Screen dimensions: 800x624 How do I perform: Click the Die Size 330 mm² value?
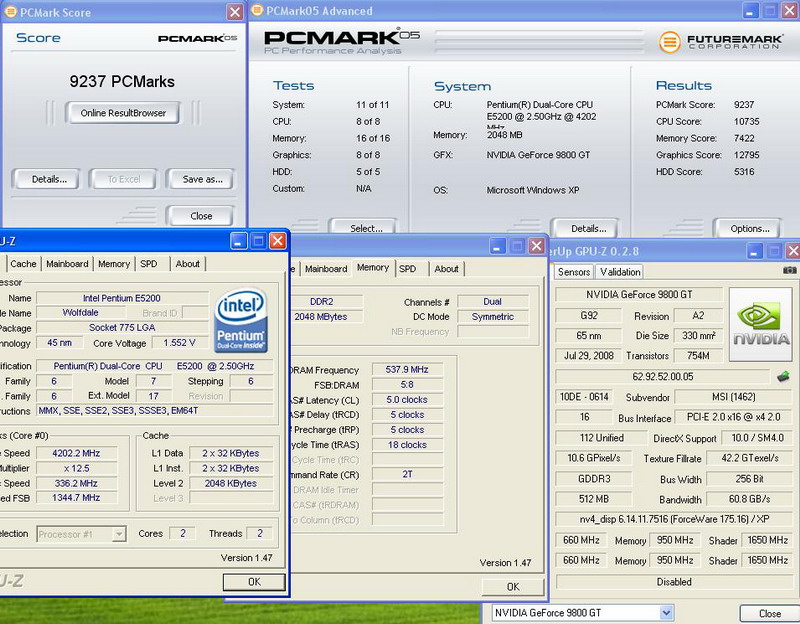click(698, 336)
